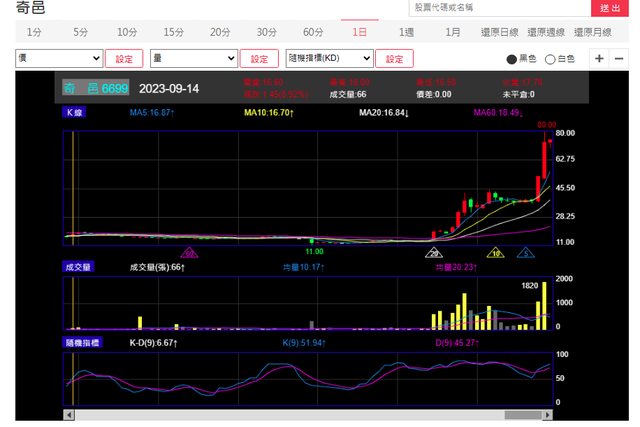The height and width of the screenshot is (427, 640).
Task: Select the 黑色 black theme radio
Action: [x=512, y=59]
